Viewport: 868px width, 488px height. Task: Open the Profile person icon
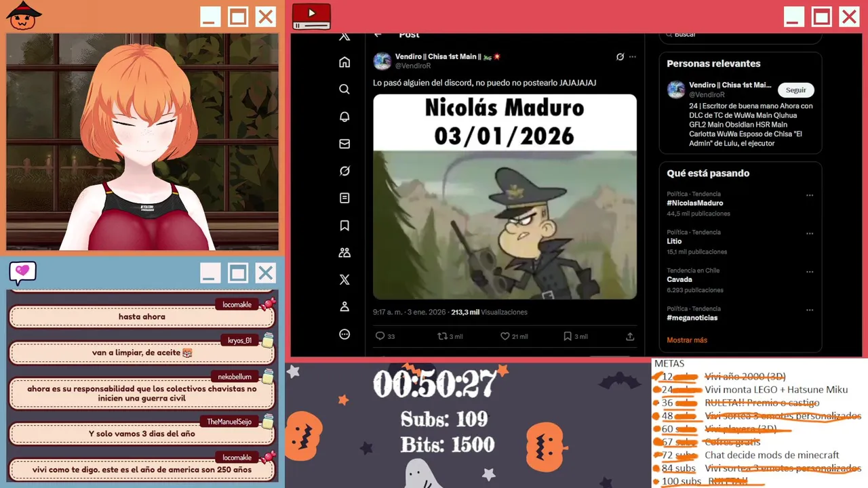tap(344, 306)
